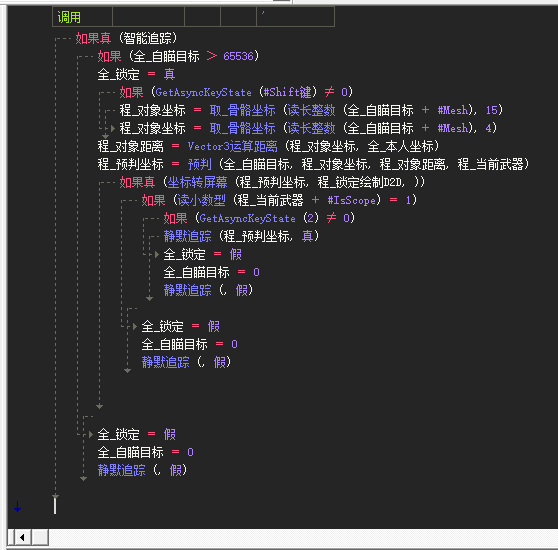Select the 如果 (GetAsyncKeyState (2) ≠ 0) line
The height and width of the screenshot is (550, 558).
click(259, 218)
